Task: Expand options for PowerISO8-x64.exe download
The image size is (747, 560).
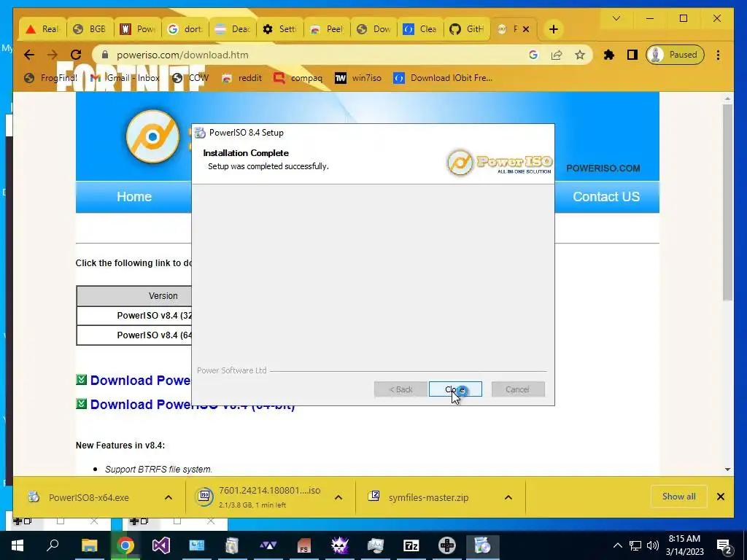Action: pyautogui.click(x=169, y=497)
